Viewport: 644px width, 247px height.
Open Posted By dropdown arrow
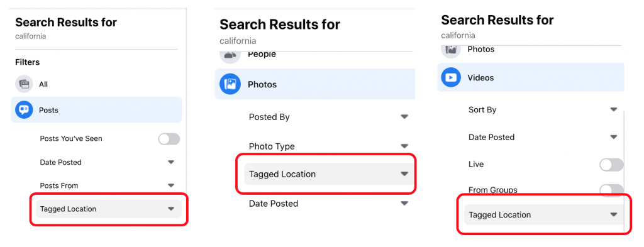(x=404, y=117)
